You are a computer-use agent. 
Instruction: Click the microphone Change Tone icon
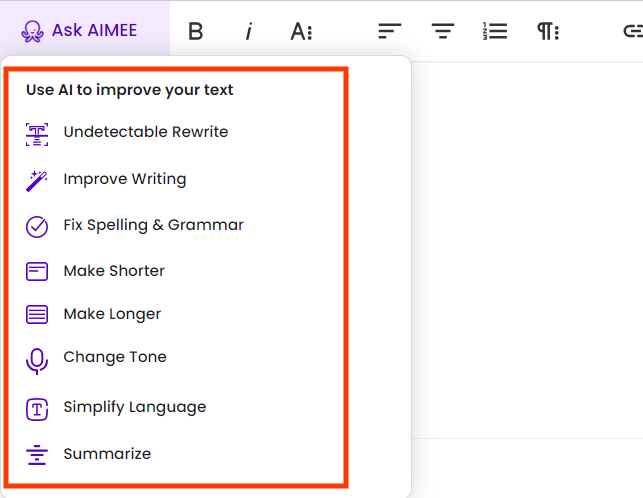click(37, 360)
